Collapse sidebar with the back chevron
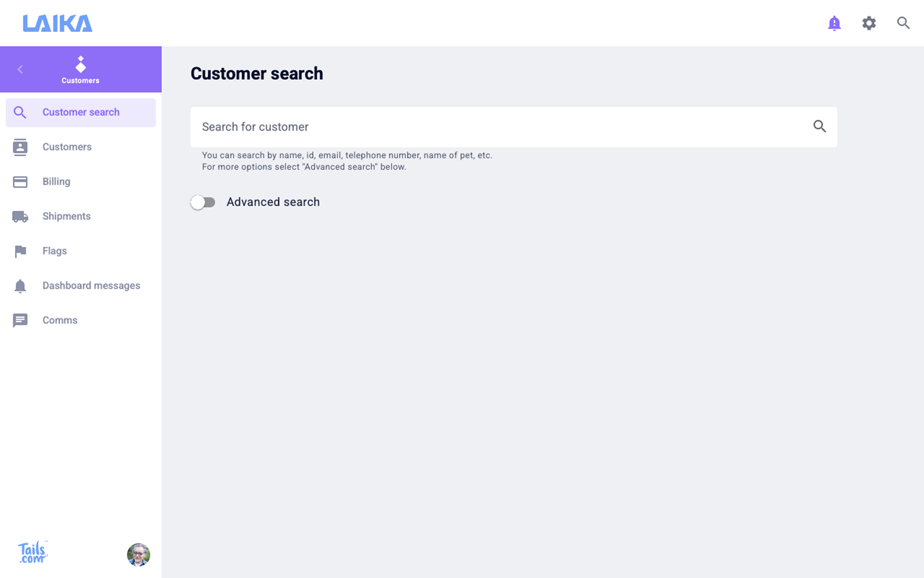The image size is (924, 578). (20, 69)
